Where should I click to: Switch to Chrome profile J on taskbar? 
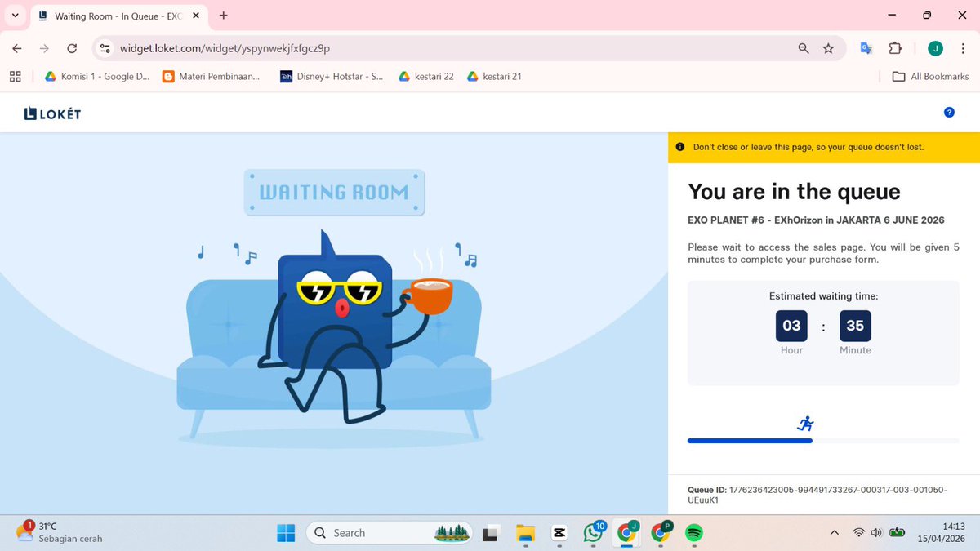[x=627, y=533]
